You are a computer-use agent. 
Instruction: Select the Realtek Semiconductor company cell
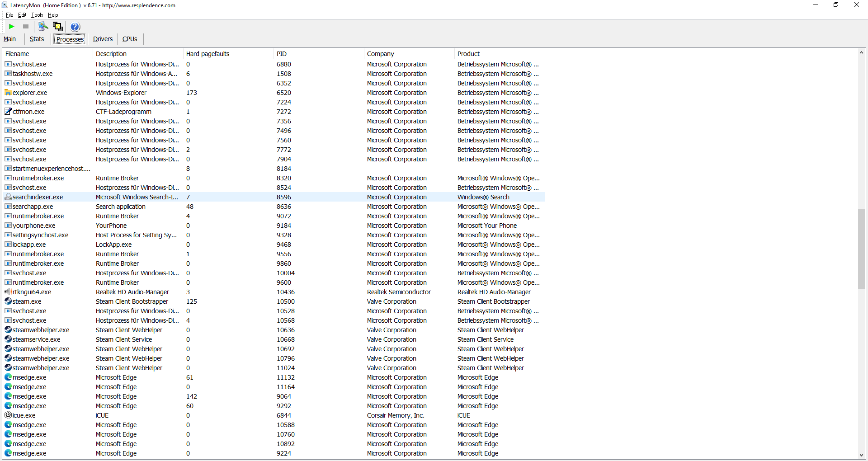coord(399,292)
